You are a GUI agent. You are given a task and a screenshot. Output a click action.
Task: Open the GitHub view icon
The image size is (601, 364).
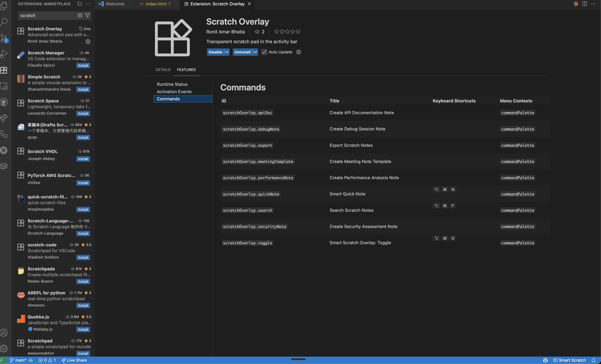[4, 102]
